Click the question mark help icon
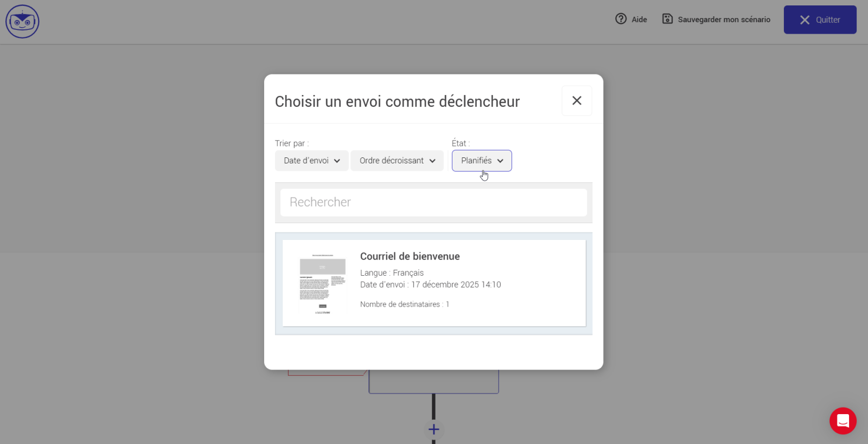The image size is (868, 444). (x=621, y=19)
